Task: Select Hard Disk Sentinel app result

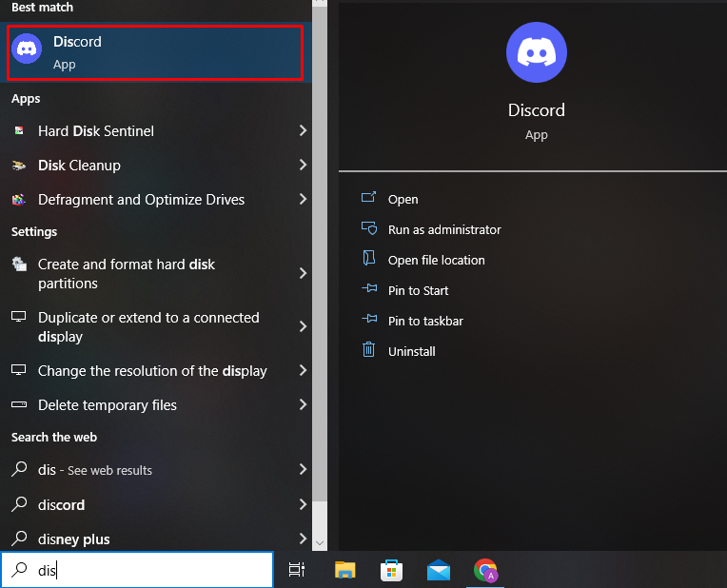Action: 156,131
